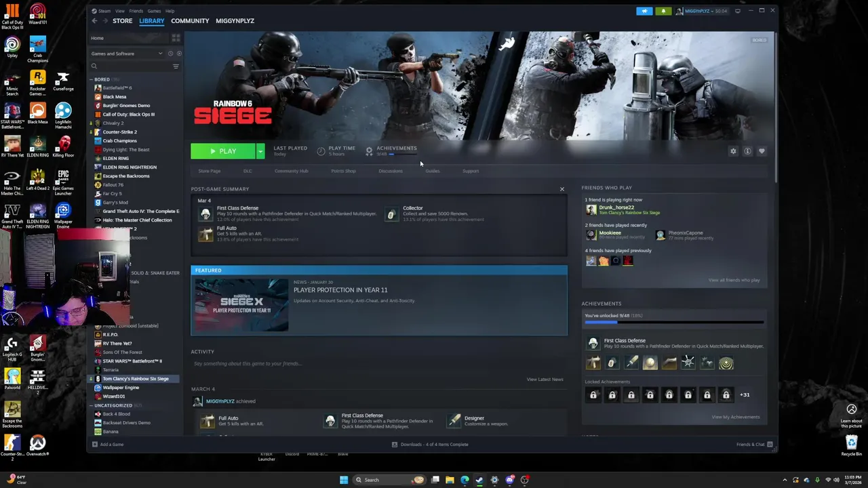This screenshot has height=488, width=868.
Task: Open the game Support link
Action: 470,171
